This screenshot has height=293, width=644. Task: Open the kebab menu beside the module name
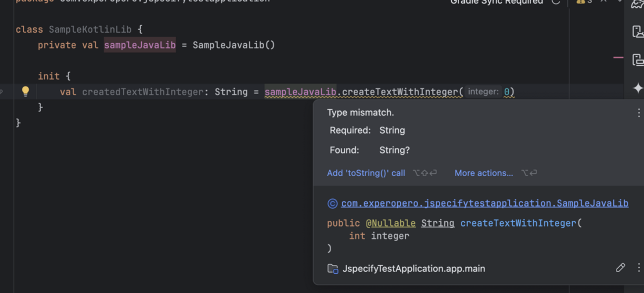pyautogui.click(x=639, y=268)
